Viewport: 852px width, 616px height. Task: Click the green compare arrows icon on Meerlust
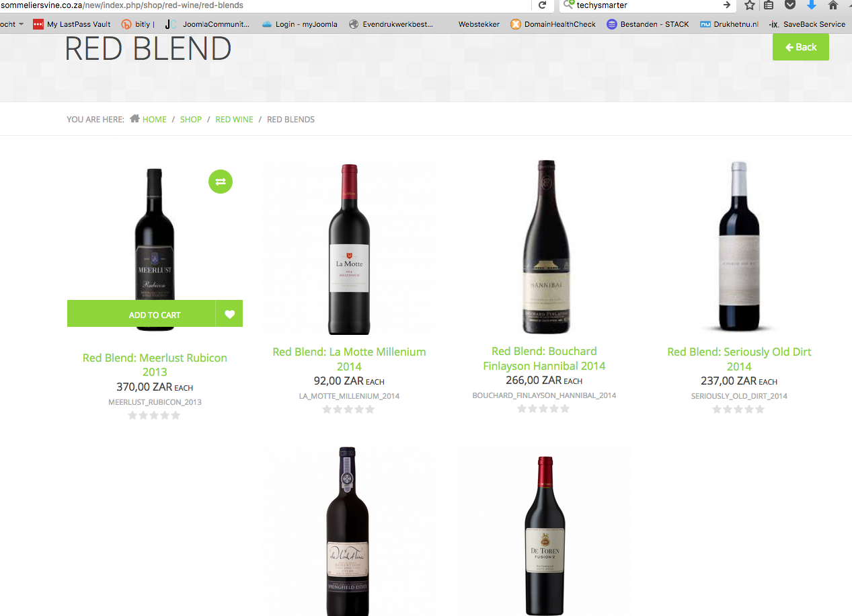click(x=220, y=181)
